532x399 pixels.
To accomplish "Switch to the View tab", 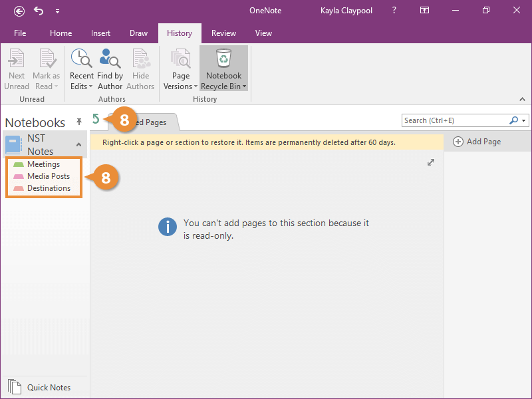I will (x=263, y=33).
